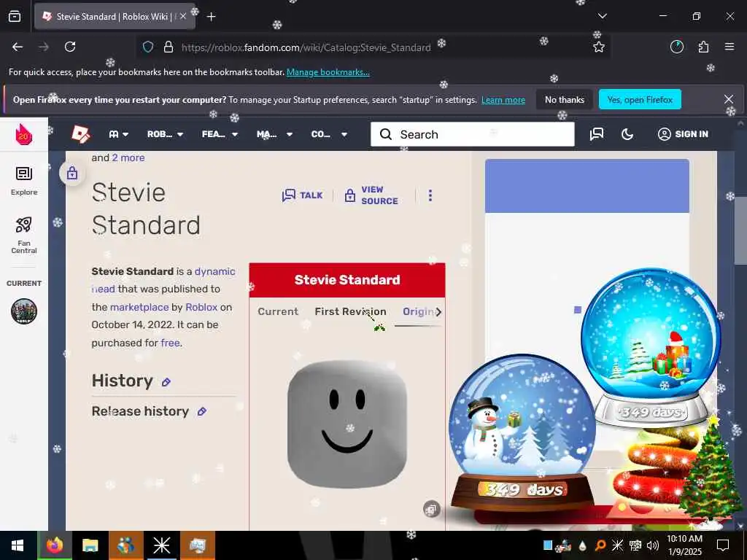Image resolution: width=747 pixels, height=560 pixels.
Task: Open Explore sidebar item
Action: click(24, 181)
